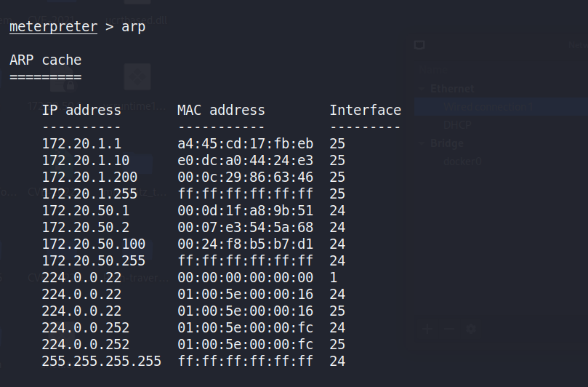Click IP address 172.20.50.2
Screen dimensions: 588x387
tap(86, 228)
